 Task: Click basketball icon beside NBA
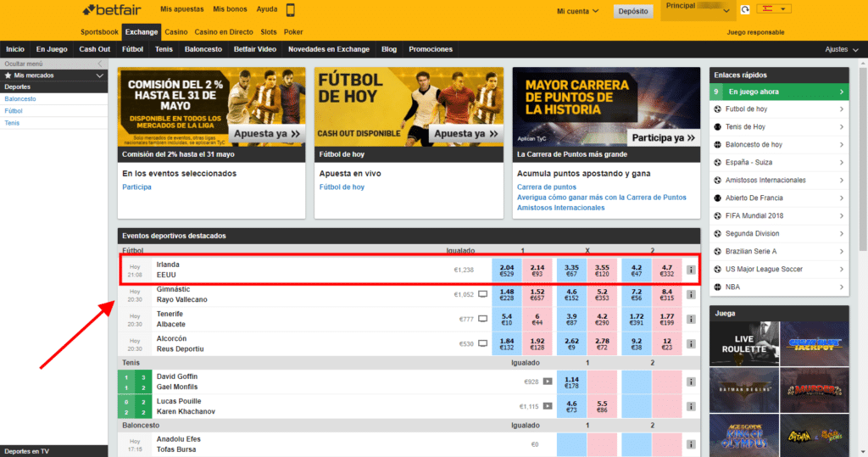[717, 287]
